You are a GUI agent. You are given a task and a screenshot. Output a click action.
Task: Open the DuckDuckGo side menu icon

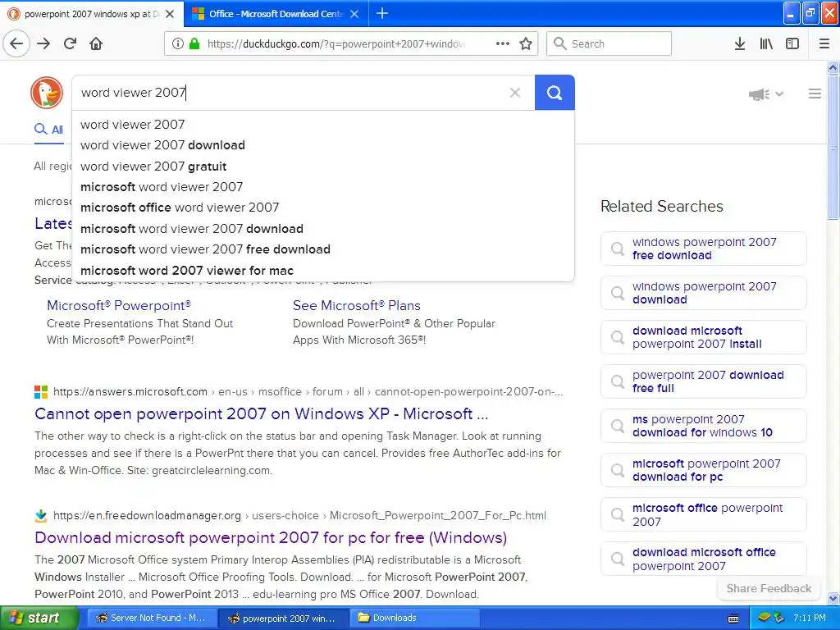815,94
